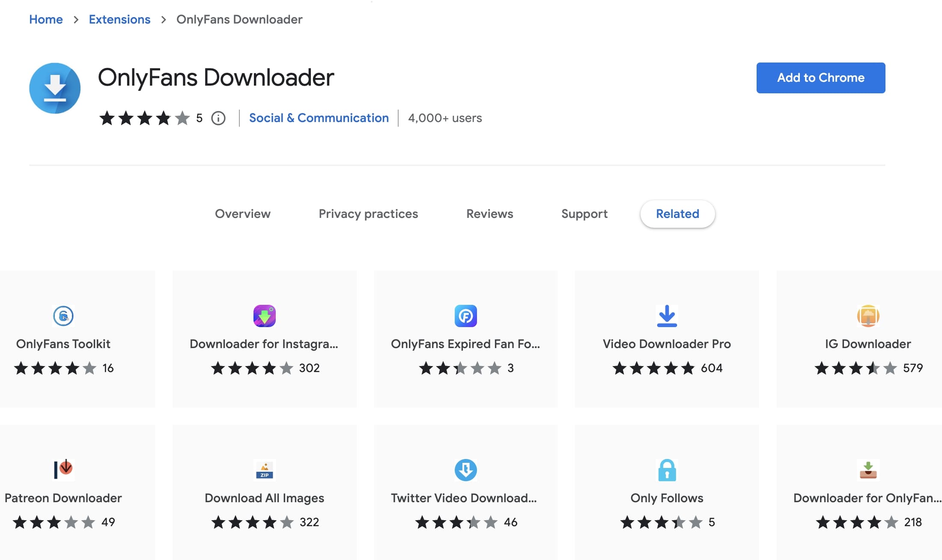Click the OnlyFans Downloader blue download icon
The image size is (942, 560).
pyautogui.click(x=55, y=88)
